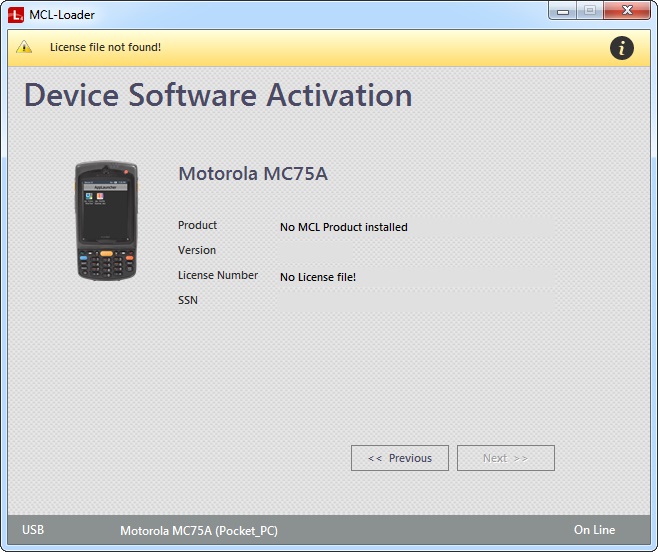
Task: Click the 'License file not found!' message
Action: 105,47
